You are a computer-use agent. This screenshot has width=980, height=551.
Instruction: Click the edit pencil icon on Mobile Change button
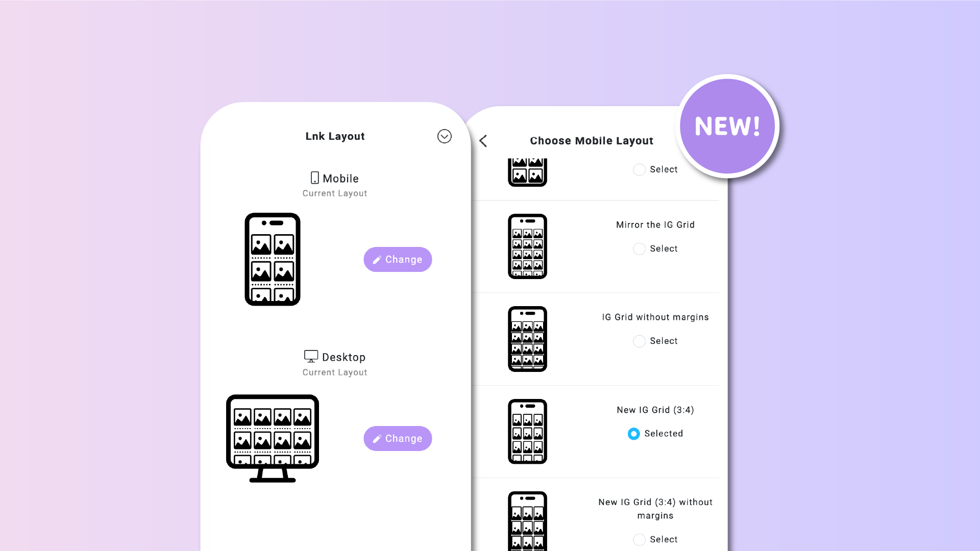376,259
